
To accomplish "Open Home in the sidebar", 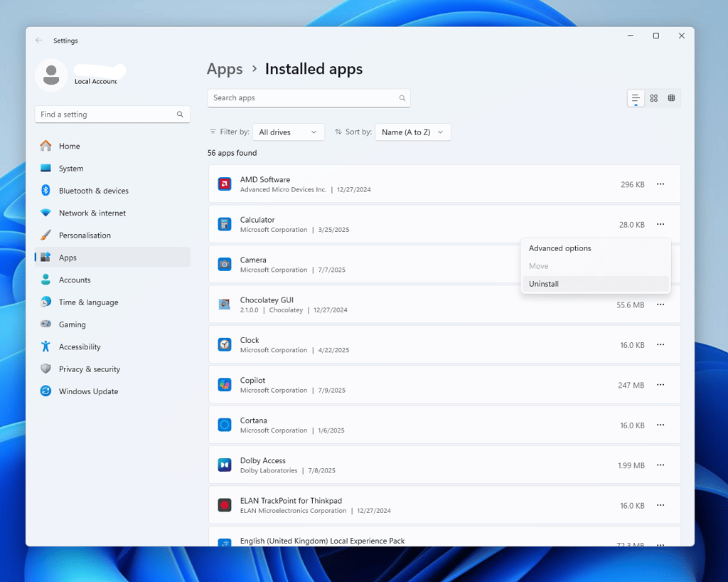I will (112, 146).
